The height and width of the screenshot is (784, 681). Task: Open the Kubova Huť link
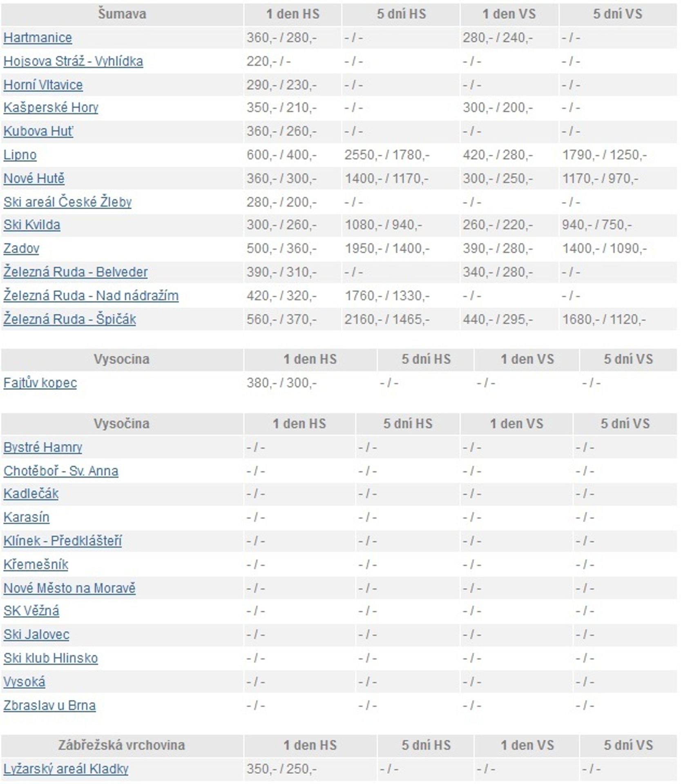click(38, 131)
